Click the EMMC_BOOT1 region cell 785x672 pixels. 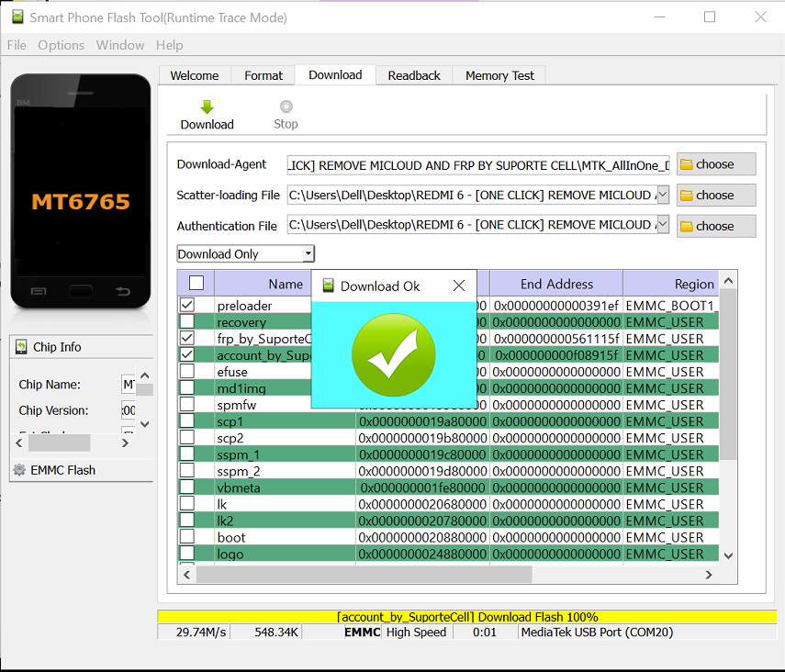[x=670, y=306]
